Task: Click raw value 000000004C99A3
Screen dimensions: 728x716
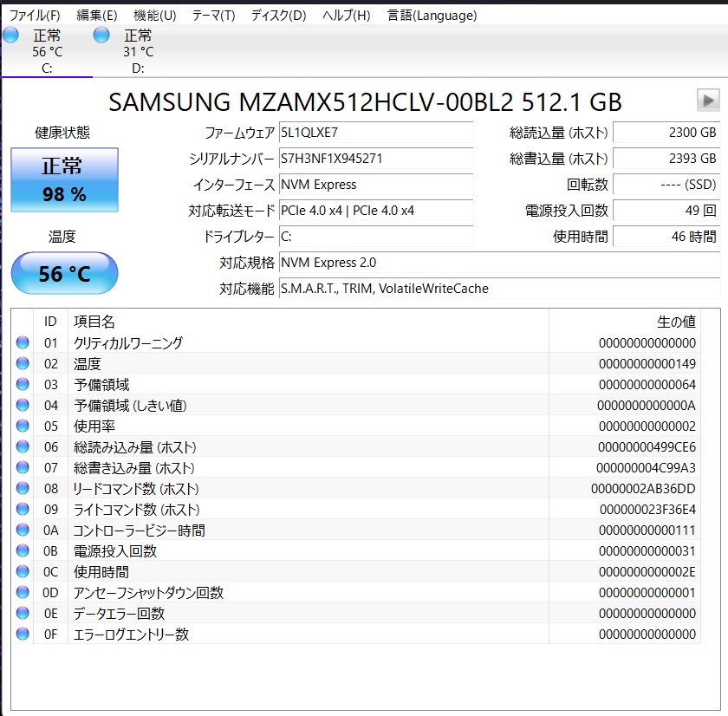Action: tap(647, 468)
